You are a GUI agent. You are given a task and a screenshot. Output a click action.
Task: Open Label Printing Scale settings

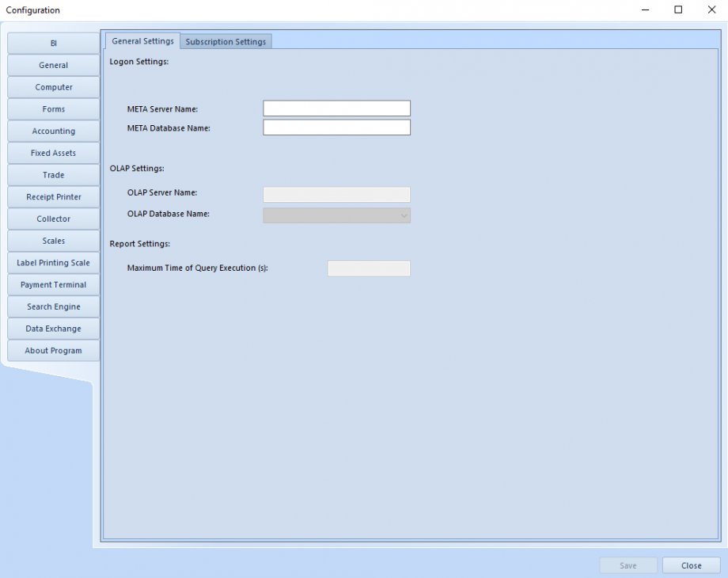point(53,262)
